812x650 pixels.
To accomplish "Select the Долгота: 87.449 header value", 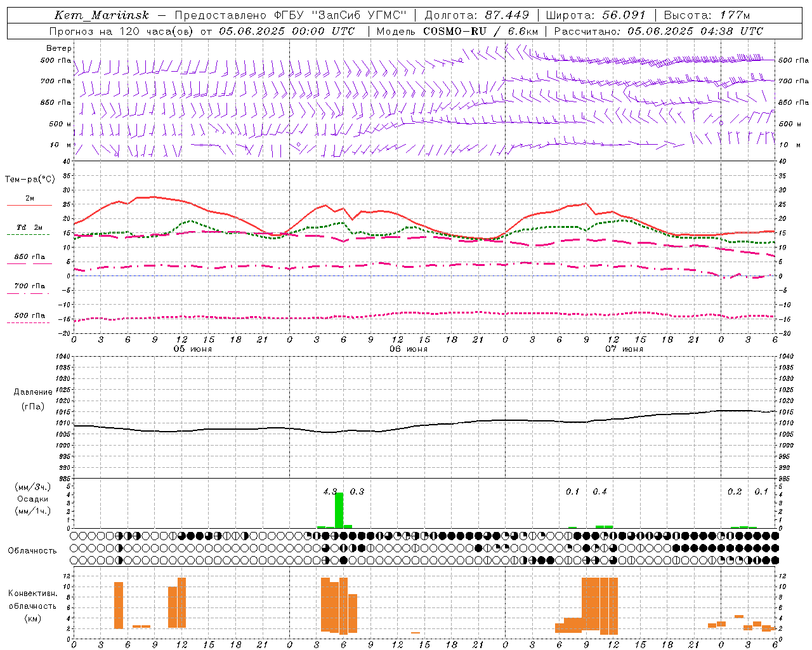I will point(476,15).
